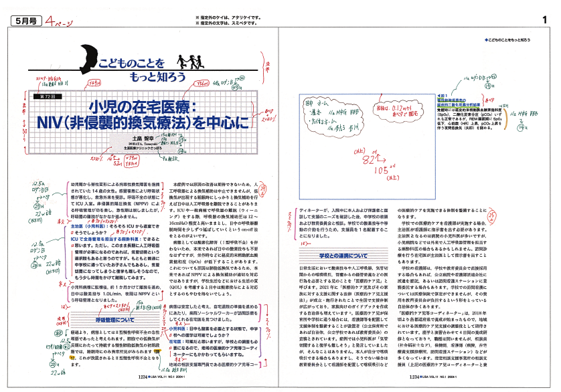Click the black 第72回 label badge

coord(46,98)
